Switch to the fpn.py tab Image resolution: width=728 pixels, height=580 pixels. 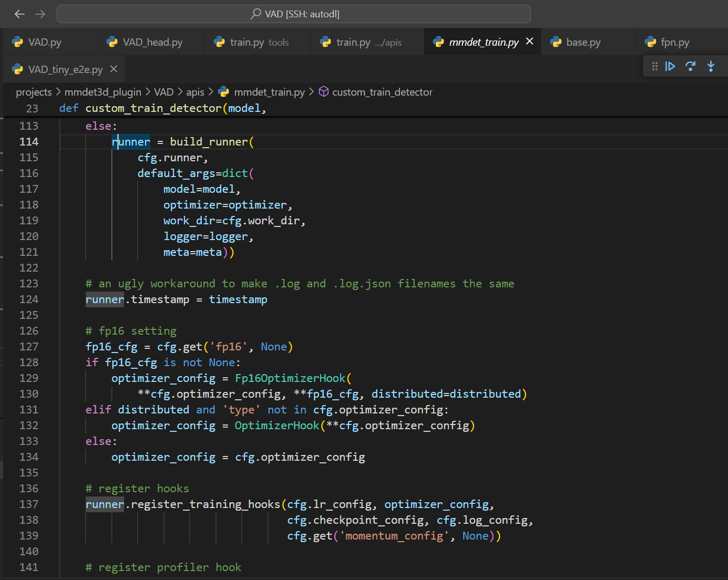pos(674,43)
